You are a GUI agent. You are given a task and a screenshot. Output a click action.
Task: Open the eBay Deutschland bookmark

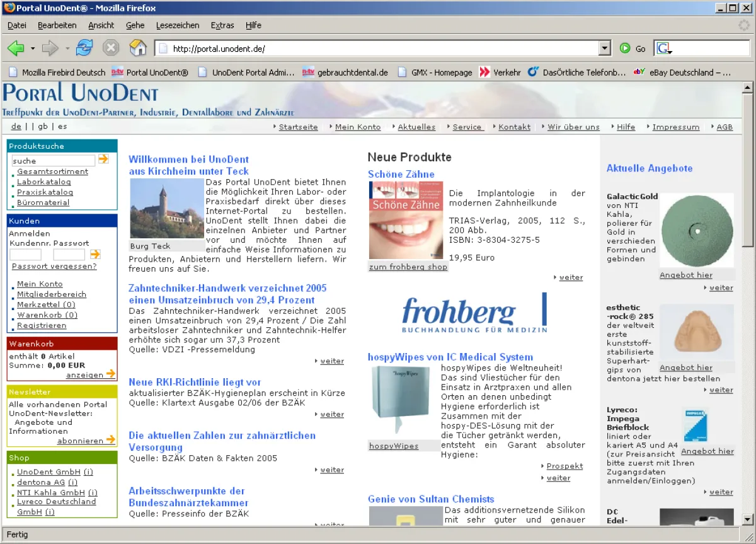point(684,72)
